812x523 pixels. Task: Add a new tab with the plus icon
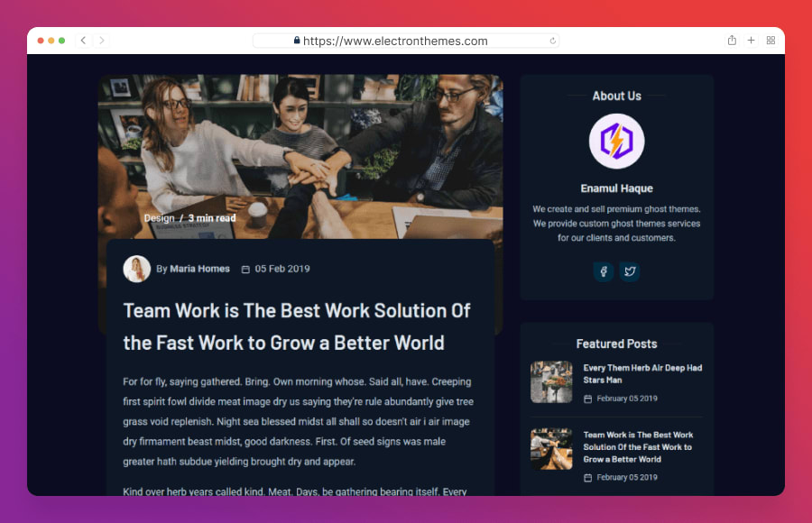click(751, 41)
